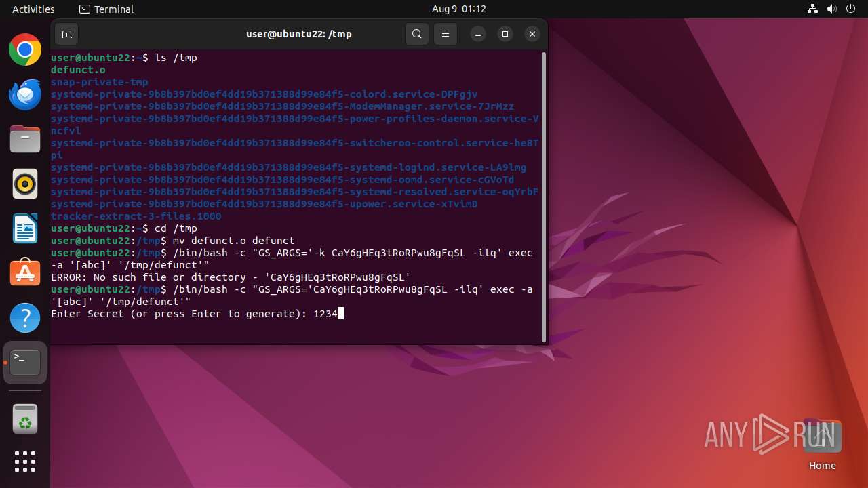Open the Activities overview

pos(33,9)
